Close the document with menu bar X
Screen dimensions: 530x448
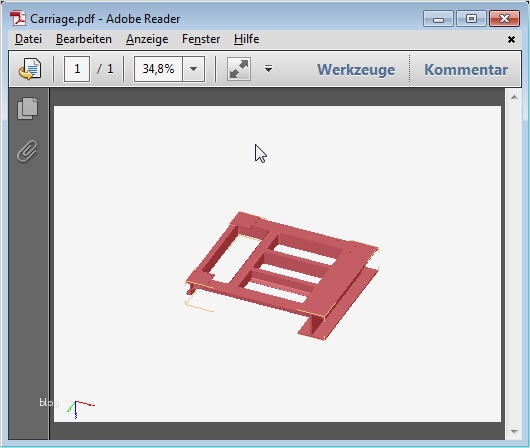[511, 40]
